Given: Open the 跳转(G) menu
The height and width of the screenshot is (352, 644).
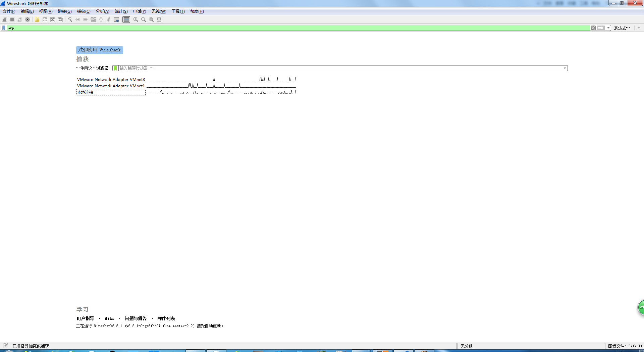Looking at the screenshot, I should 65,11.
